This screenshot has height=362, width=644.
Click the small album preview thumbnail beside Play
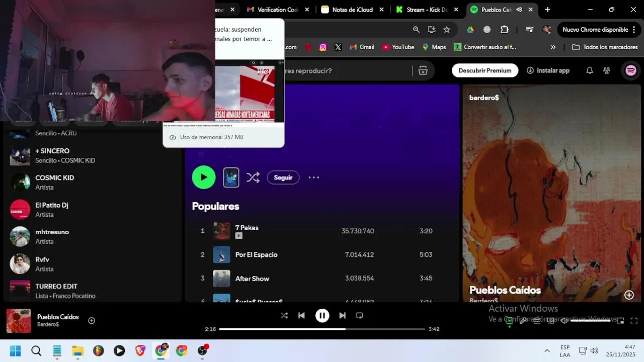[231, 177]
